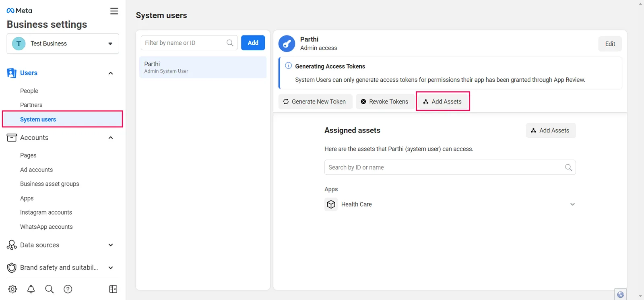
Task: Select System users menu item
Action: tap(62, 119)
